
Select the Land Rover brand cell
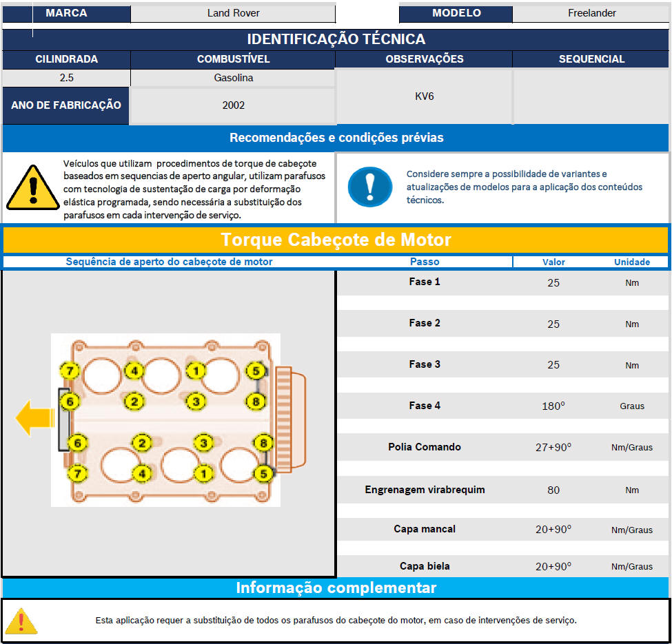click(233, 13)
